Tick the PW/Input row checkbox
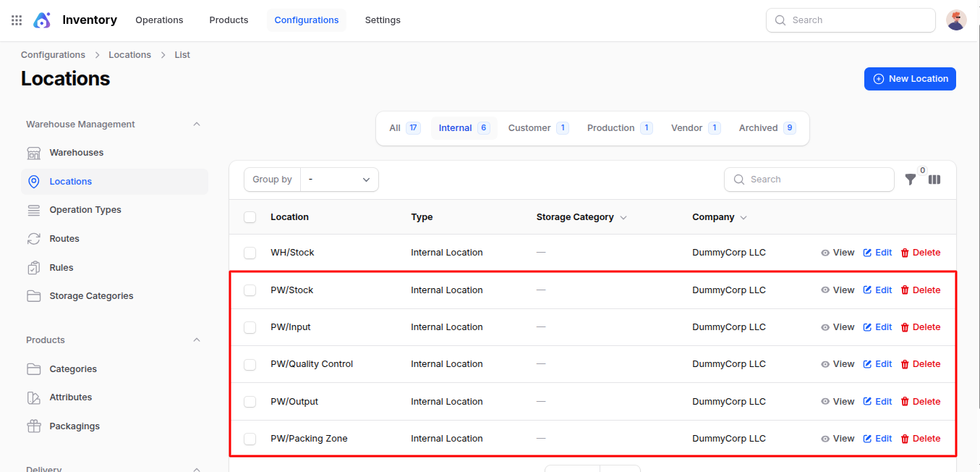Viewport: 980px width, 472px height. pos(250,327)
